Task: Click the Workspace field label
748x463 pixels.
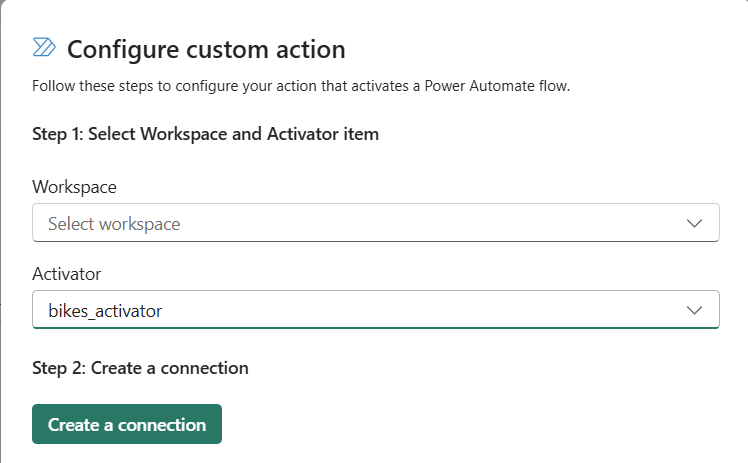Action: pyautogui.click(x=74, y=187)
